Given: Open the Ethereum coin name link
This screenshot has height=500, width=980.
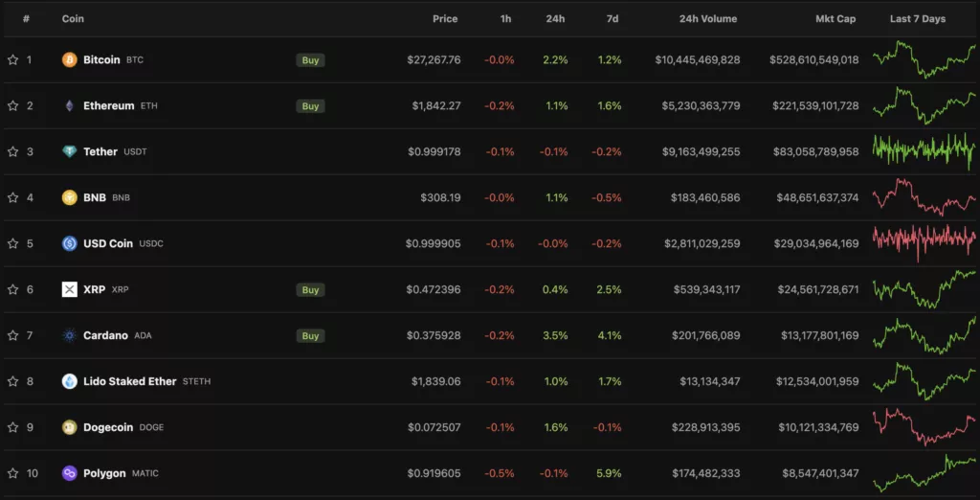Looking at the screenshot, I should 109,105.
